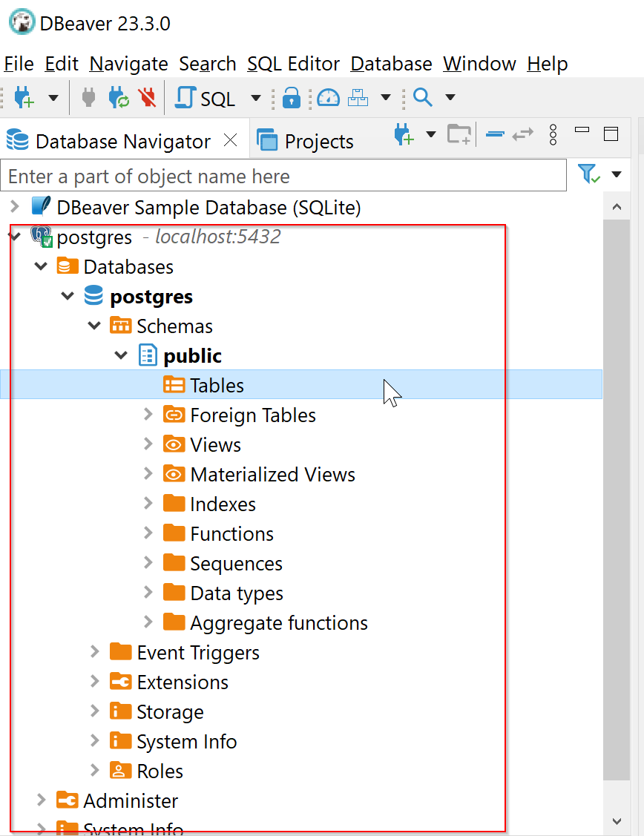
Task: Open the Database menu
Action: click(x=391, y=64)
